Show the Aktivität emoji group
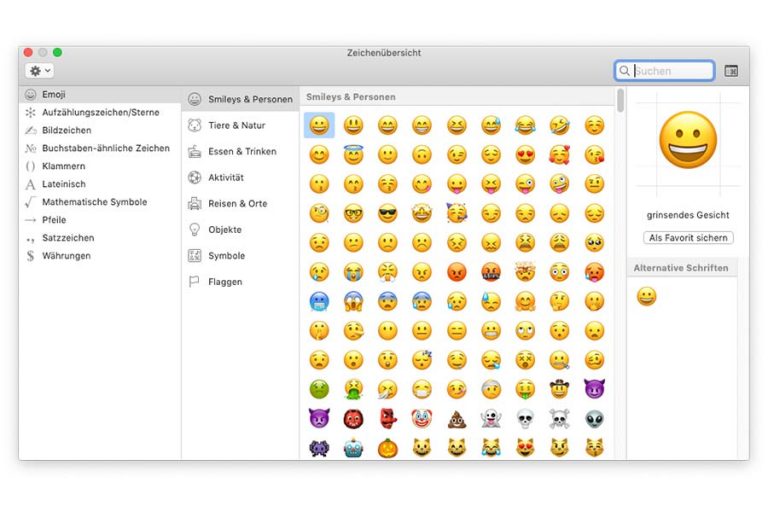The width and height of the screenshot is (768, 512). (x=240, y=177)
